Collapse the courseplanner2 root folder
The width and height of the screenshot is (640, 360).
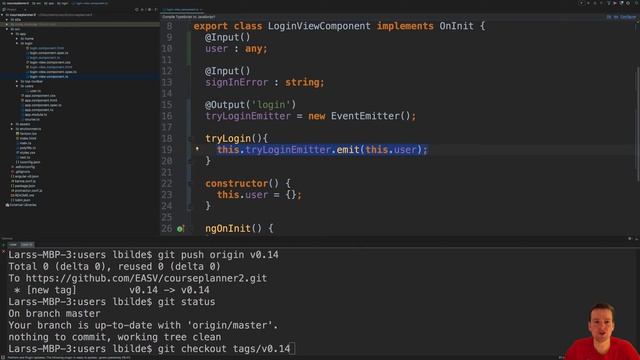coord(2,15)
